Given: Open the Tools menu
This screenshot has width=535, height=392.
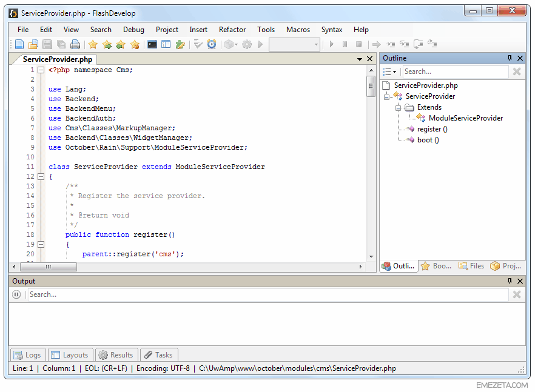Looking at the screenshot, I should point(266,30).
